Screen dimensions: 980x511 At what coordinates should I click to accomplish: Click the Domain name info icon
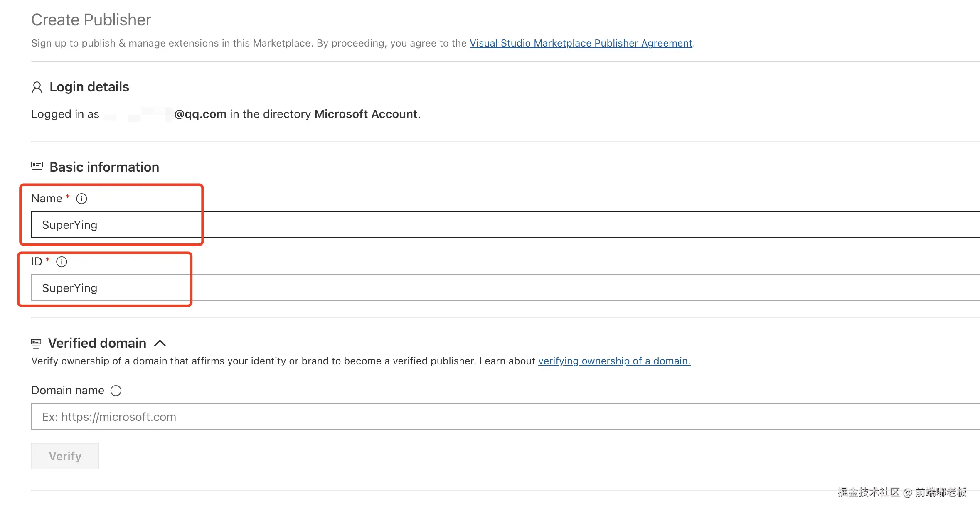point(116,391)
